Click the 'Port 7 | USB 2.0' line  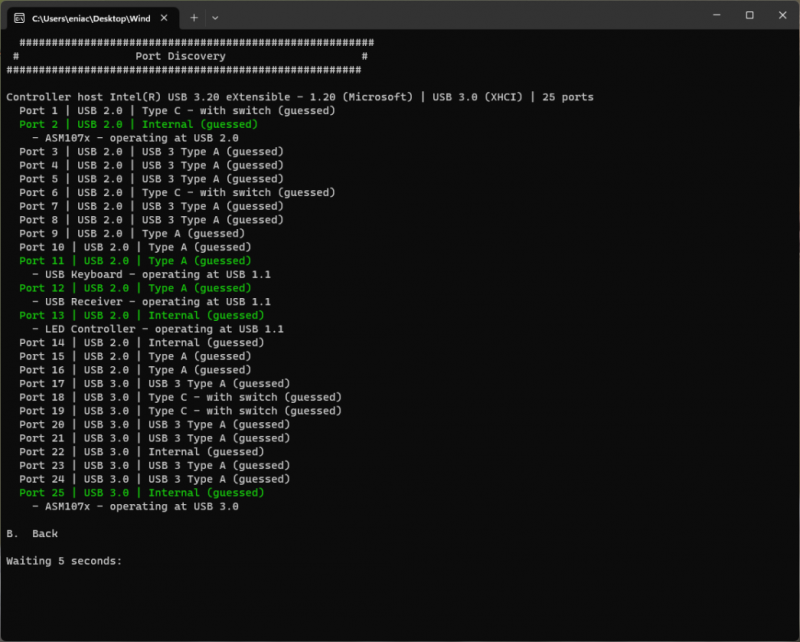(151, 206)
